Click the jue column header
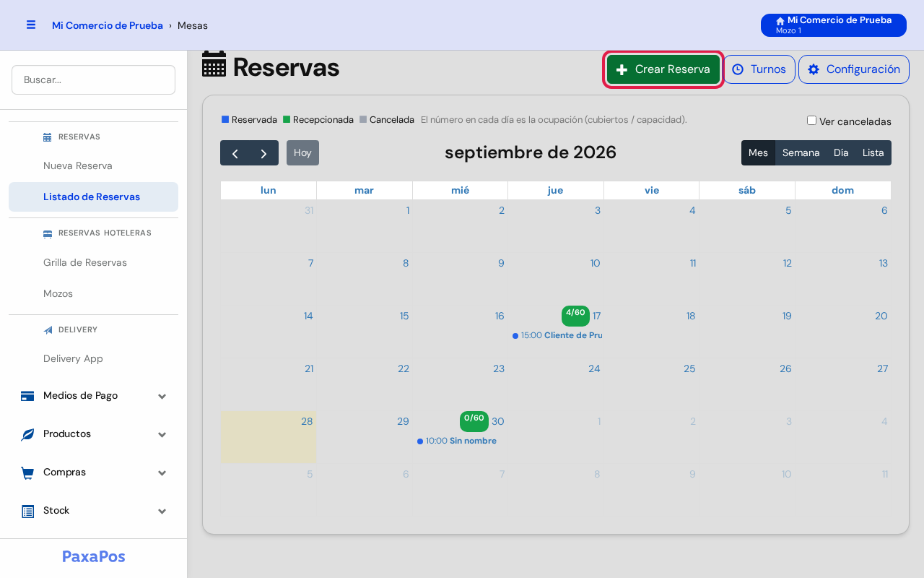Viewport: 924px width, 578px height. 555,190
